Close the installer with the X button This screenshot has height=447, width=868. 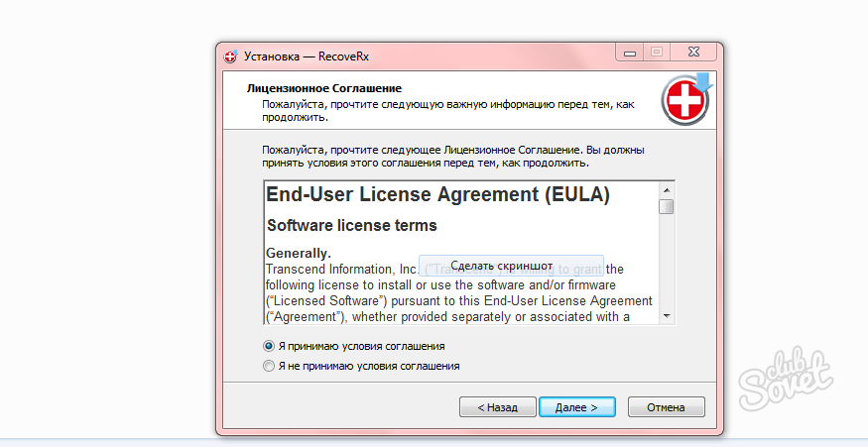tap(693, 53)
